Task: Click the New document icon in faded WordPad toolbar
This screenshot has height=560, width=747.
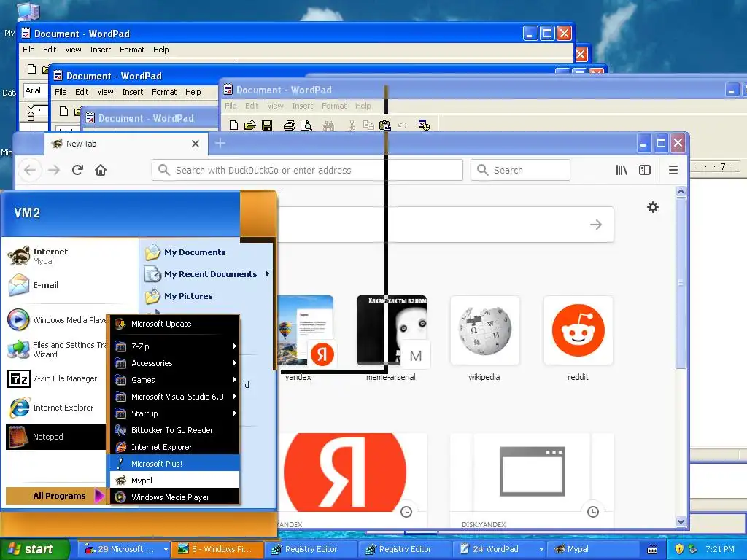Action: (x=233, y=125)
